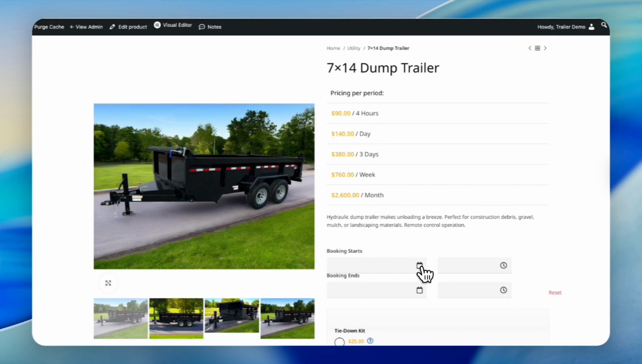Click the search magnifier icon in admin bar
The width and height of the screenshot is (642, 364).
point(604,25)
